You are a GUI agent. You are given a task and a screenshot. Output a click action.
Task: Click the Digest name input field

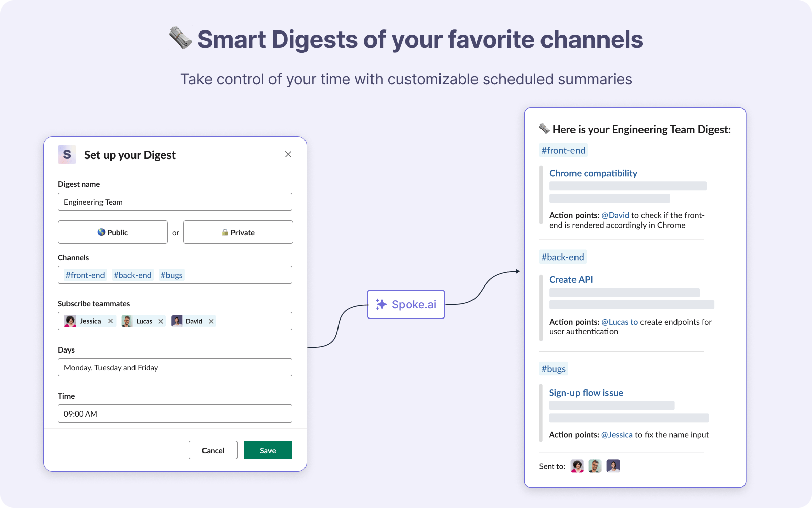click(x=175, y=202)
